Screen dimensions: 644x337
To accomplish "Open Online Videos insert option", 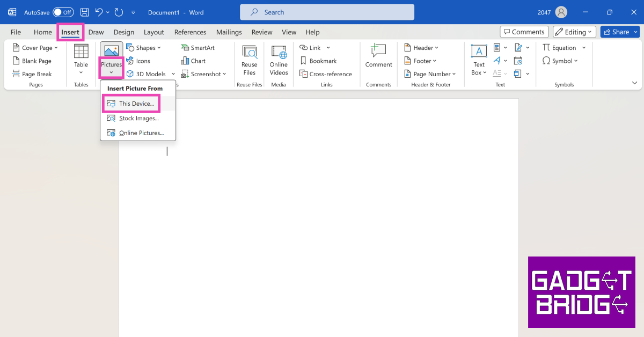I will click(x=279, y=60).
